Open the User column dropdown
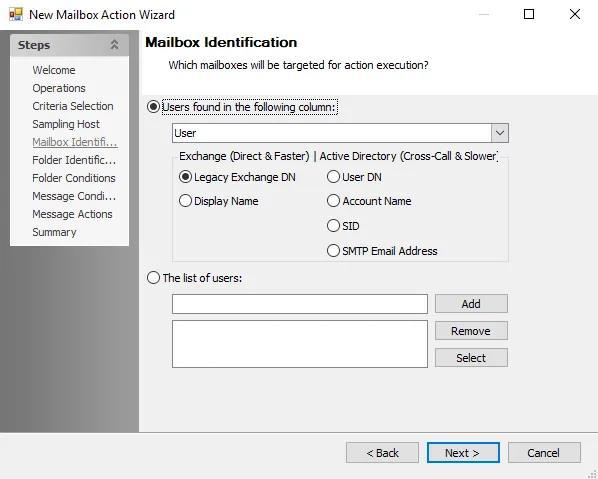The height and width of the screenshot is (479, 598). (x=500, y=133)
